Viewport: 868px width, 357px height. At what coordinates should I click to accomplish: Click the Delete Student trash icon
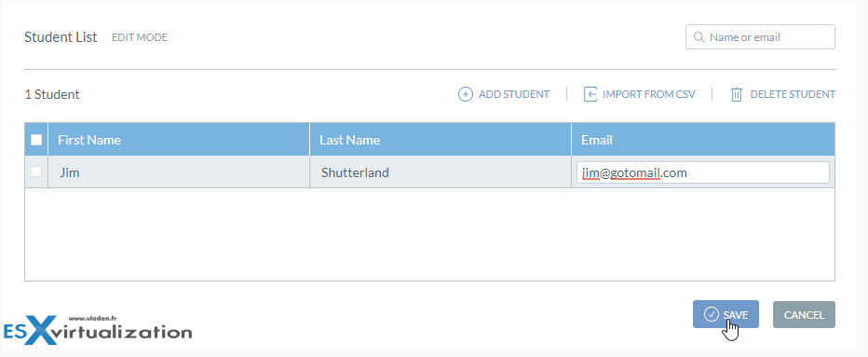pyautogui.click(x=737, y=94)
